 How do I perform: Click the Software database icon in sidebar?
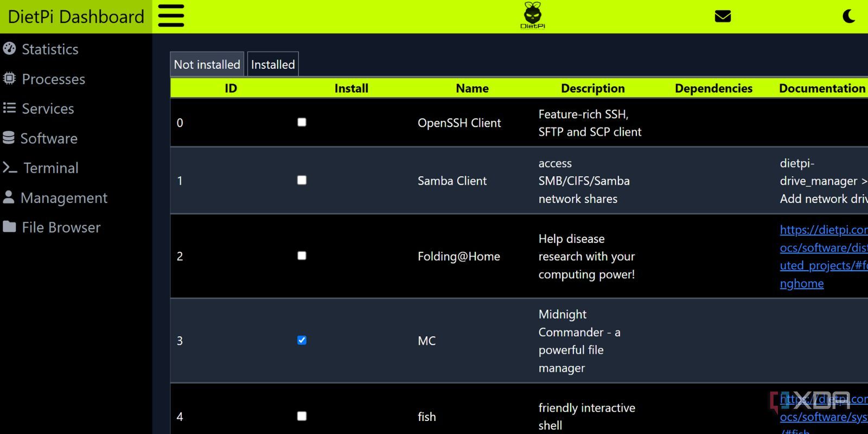pyautogui.click(x=9, y=138)
